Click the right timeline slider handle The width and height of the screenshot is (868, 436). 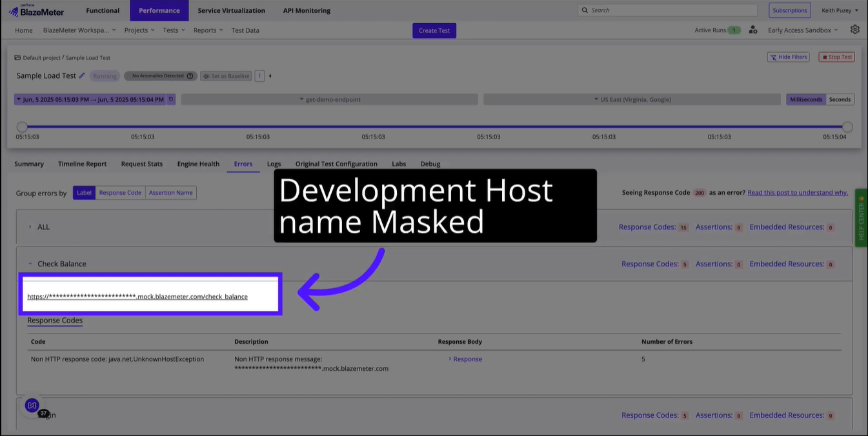point(847,127)
